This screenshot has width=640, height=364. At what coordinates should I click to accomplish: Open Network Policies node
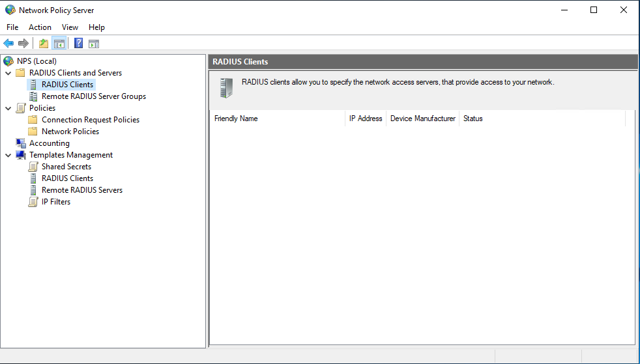point(70,132)
